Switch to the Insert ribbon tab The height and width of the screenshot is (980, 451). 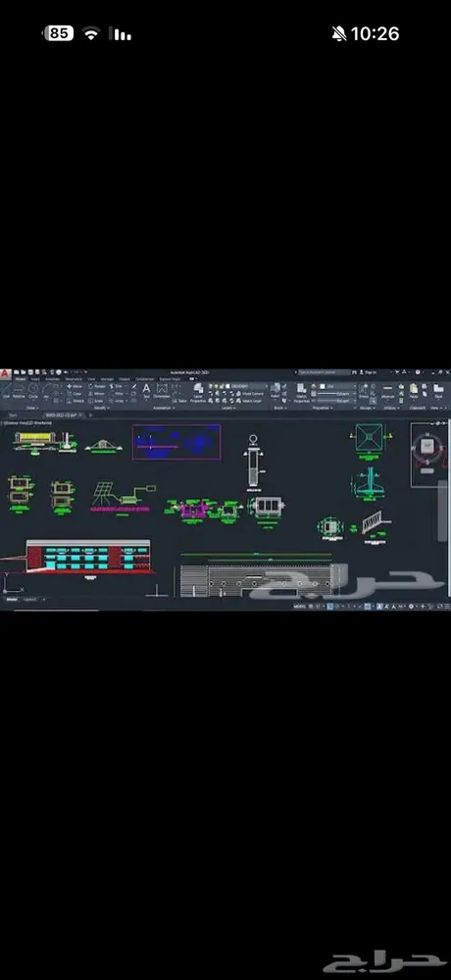35,378
